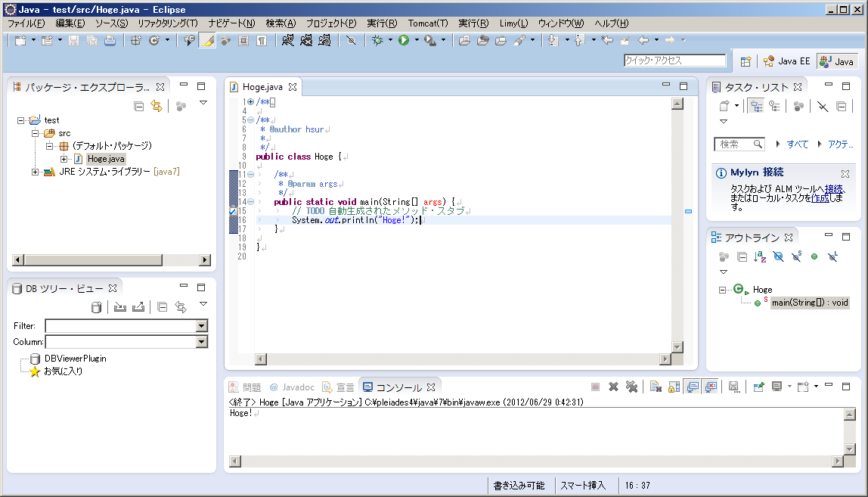Click the Open Perspective icon
The width and height of the screenshot is (868, 497).
(746, 61)
